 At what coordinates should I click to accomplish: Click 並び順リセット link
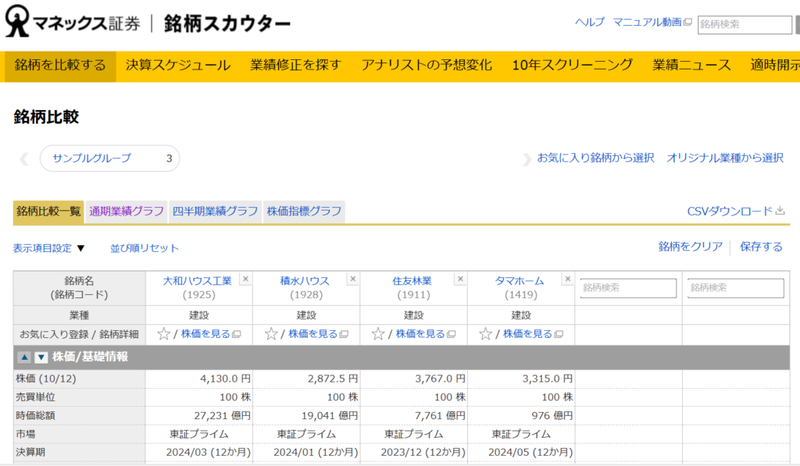144,248
